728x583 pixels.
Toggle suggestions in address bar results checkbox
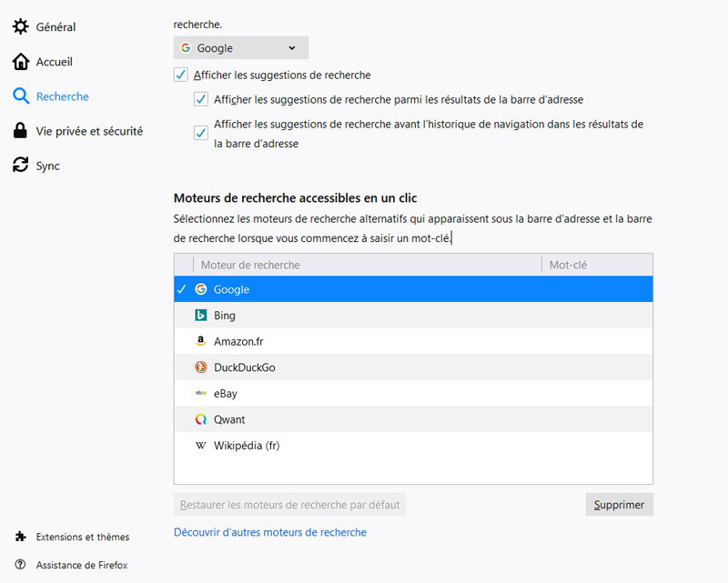(x=201, y=99)
